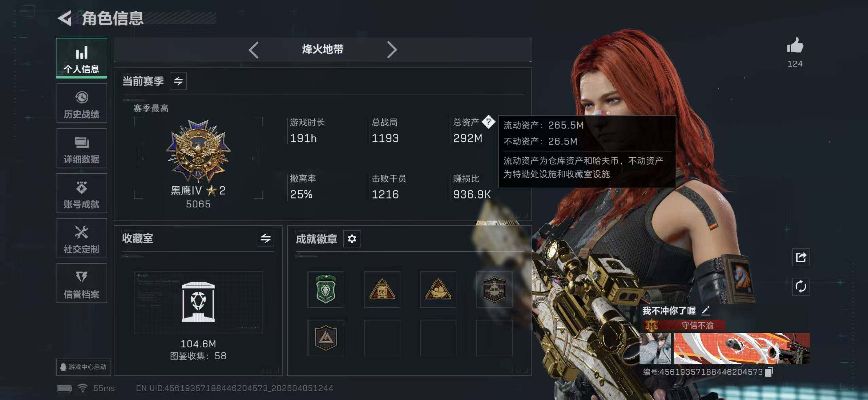Select the helicopter achievement badge

pos(494,289)
